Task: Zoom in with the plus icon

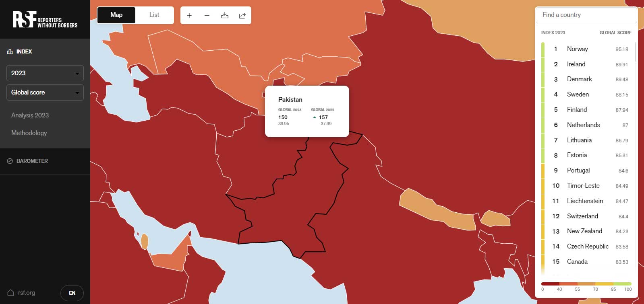Action: click(x=189, y=15)
